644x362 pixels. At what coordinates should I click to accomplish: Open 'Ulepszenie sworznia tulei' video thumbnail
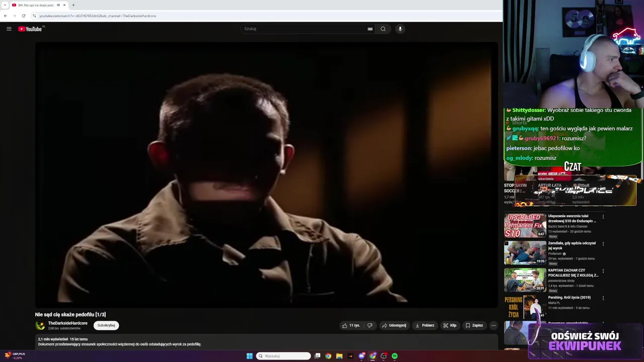[x=525, y=226]
